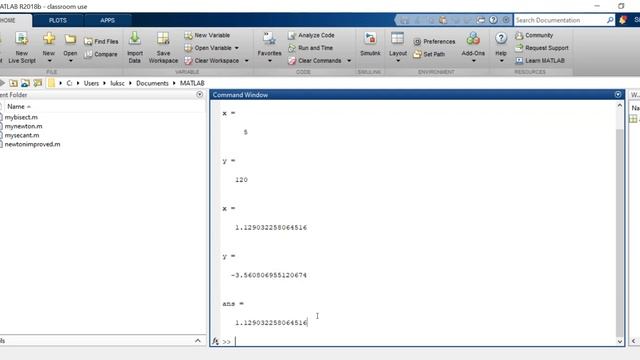
Task: Click New Variable
Action: (x=207, y=35)
